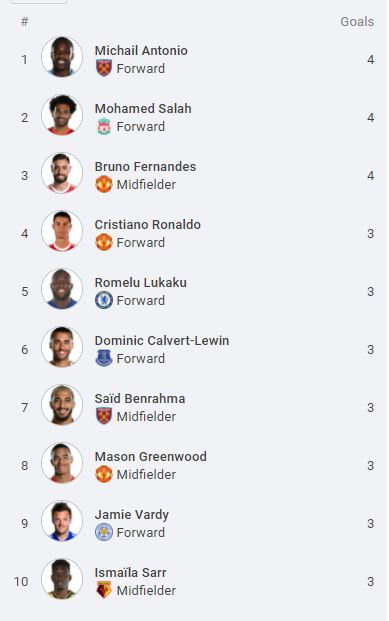Open Cristiano Ronaldo's player photo
Screen dimensions: 389x621
[x=62, y=230]
